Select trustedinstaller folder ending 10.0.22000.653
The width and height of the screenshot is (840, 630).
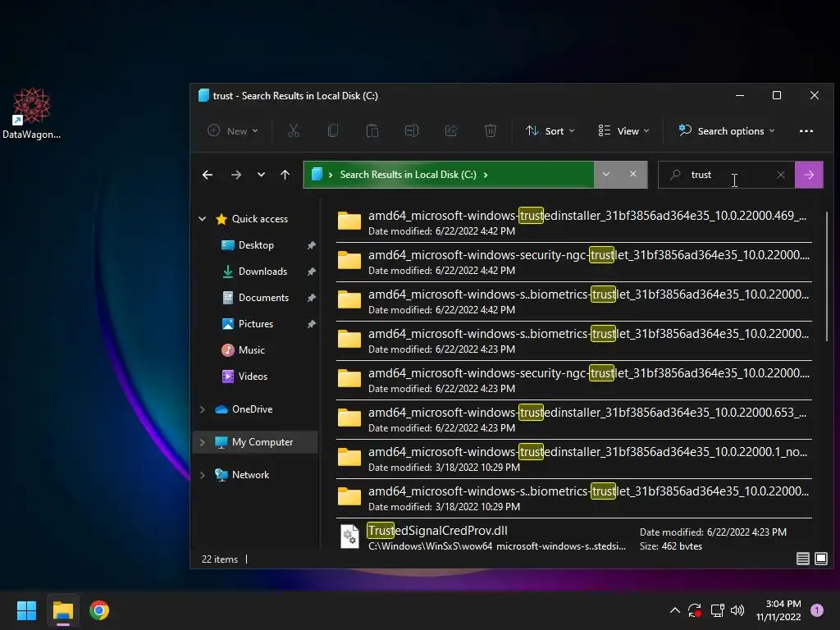pos(573,420)
